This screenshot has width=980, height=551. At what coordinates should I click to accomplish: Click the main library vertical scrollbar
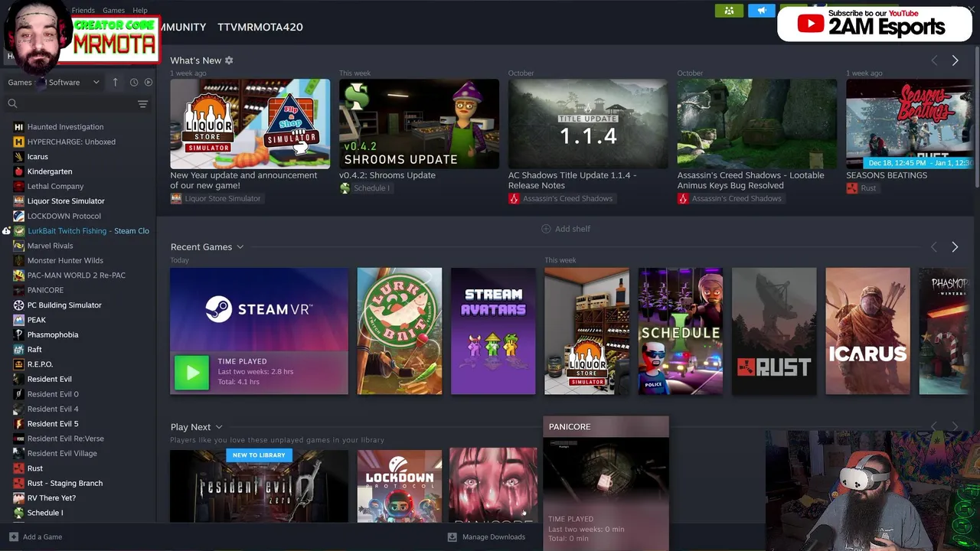pyautogui.click(x=976, y=119)
